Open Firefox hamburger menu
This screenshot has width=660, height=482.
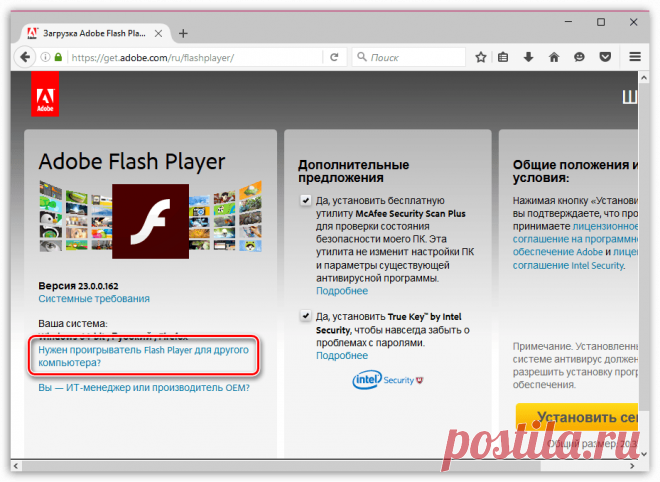(635, 57)
